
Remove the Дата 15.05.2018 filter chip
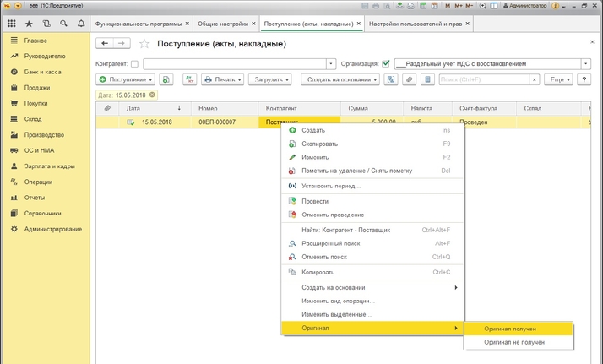pos(152,95)
